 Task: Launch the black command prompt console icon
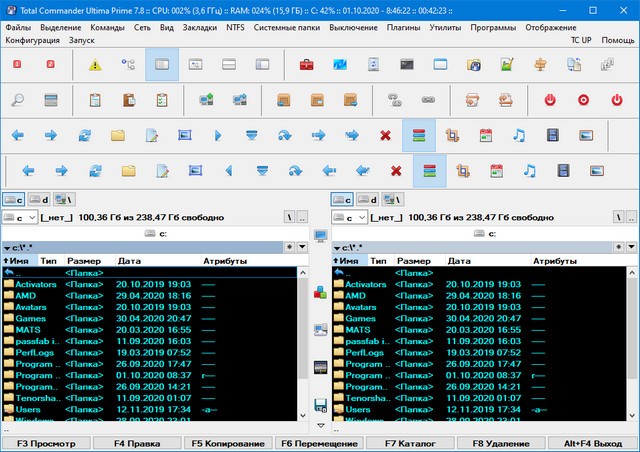pyautogui.click(x=407, y=65)
